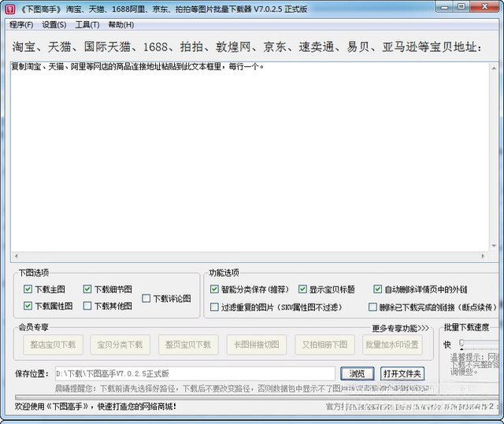Click the text box scroll up arrow
This screenshot has height=424, width=504.
(x=494, y=68)
